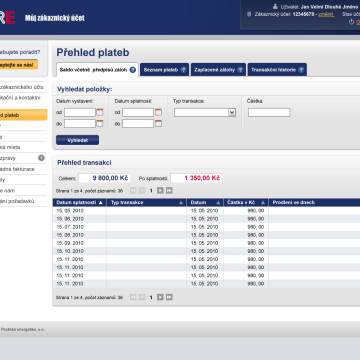This screenshot has height=360, width=360.
Task: Click the unread messages badge in sidebar
Action: click(41, 158)
